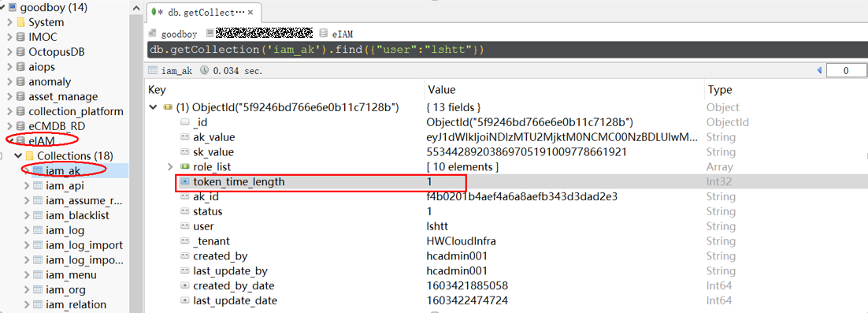
Task: Select the iam_assume_r… collection
Action: tap(85, 200)
